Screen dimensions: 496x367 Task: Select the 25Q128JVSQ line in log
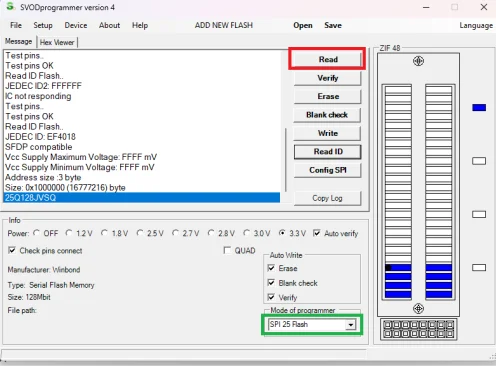[x=142, y=198]
